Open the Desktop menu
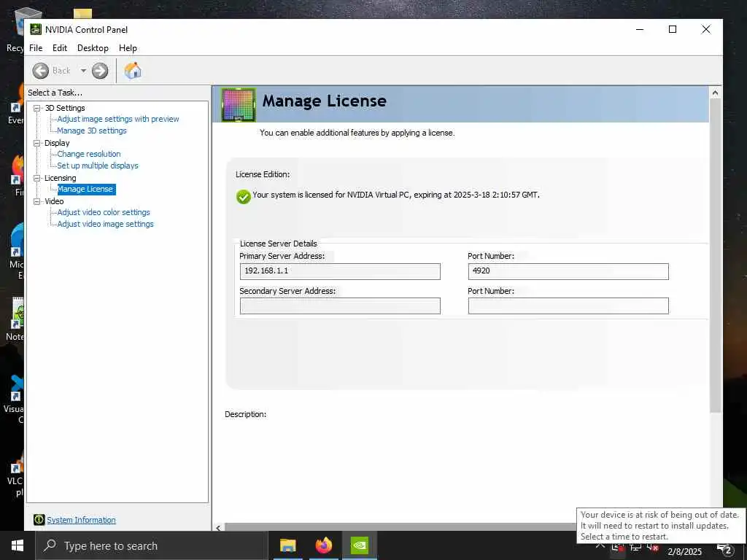This screenshot has width=747, height=560. click(93, 48)
